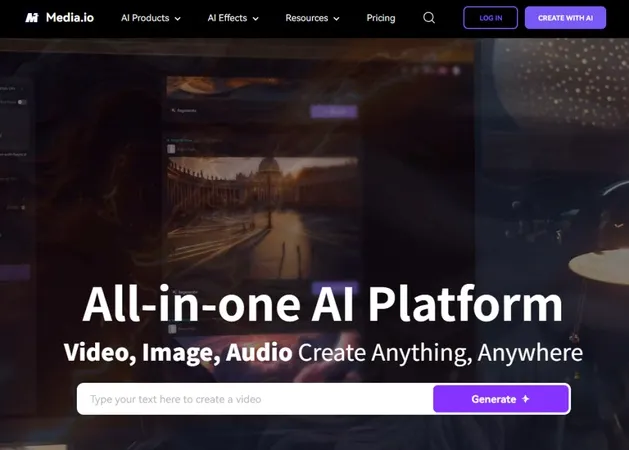Open the AI Products menu

(151, 18)
